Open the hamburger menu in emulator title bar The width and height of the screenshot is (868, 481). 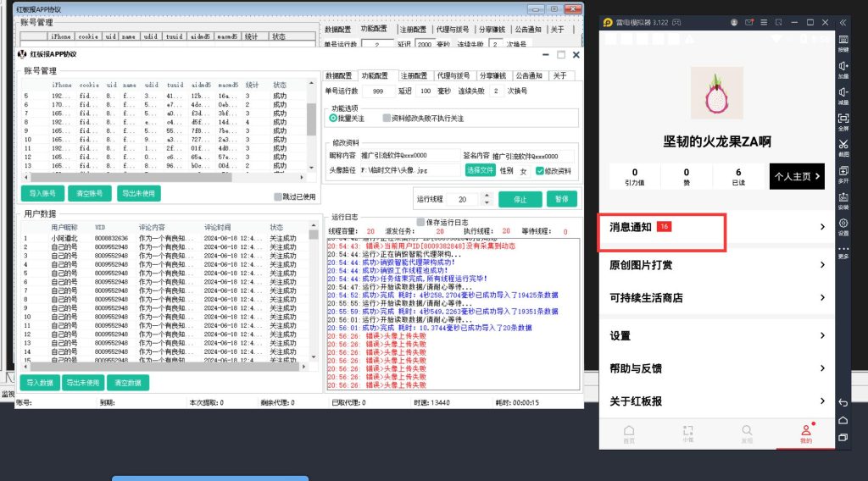[764, 23]
